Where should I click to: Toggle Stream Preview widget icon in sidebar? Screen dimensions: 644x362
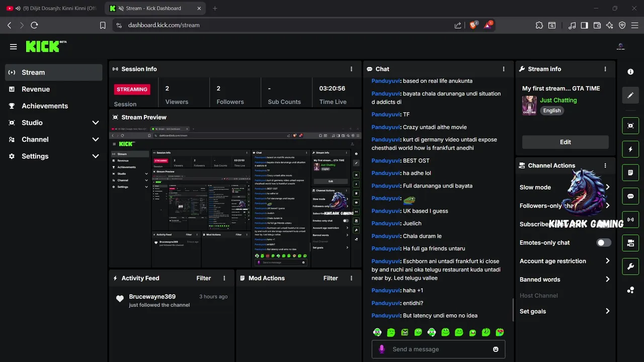tap(630, 126)
